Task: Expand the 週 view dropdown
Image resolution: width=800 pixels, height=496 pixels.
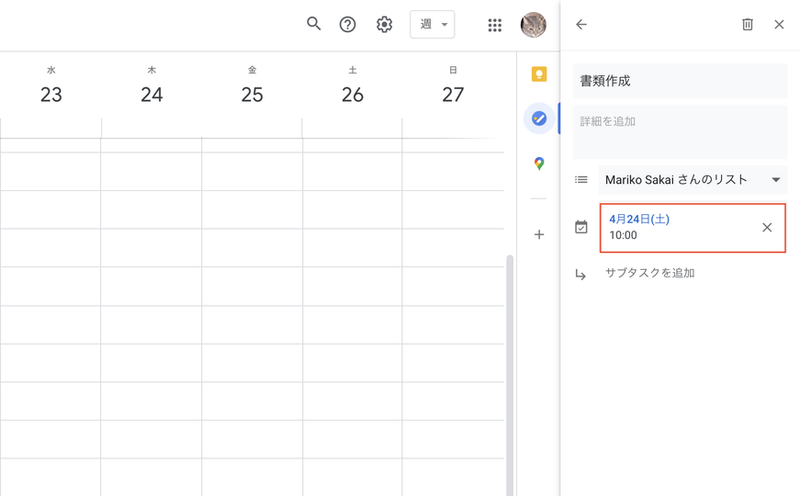Action: pyautogui.click(x=432, y=24)
